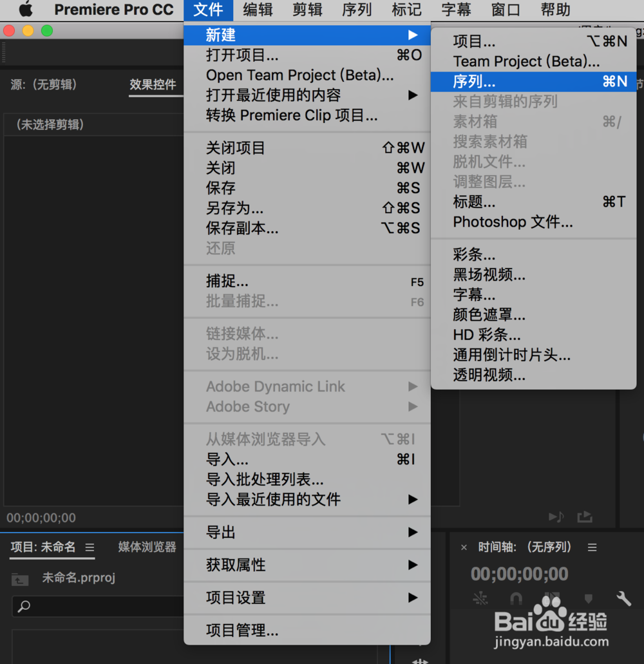Image resolution: width=644 pixels, height=664 pixels.
Task: Click the export frame icon
Action: tap(585, 517)
